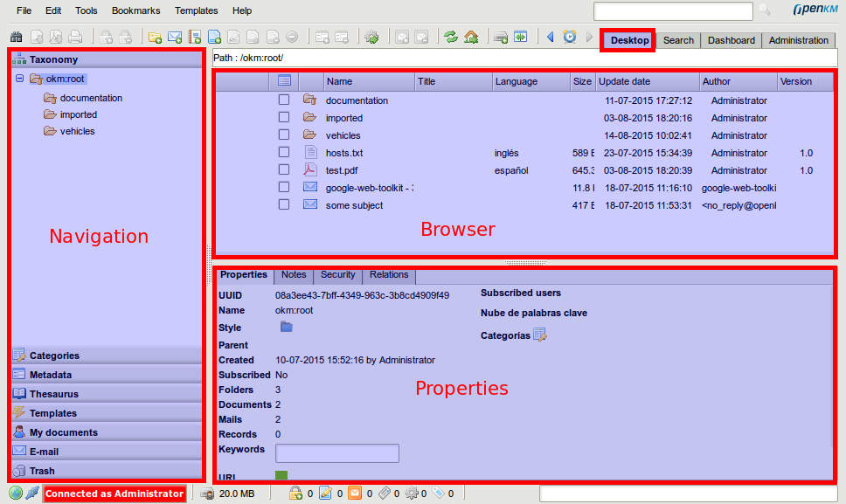Switch to the Search tab
The width and height of the screenshot is (846, 504).
[x=678, y=40]
